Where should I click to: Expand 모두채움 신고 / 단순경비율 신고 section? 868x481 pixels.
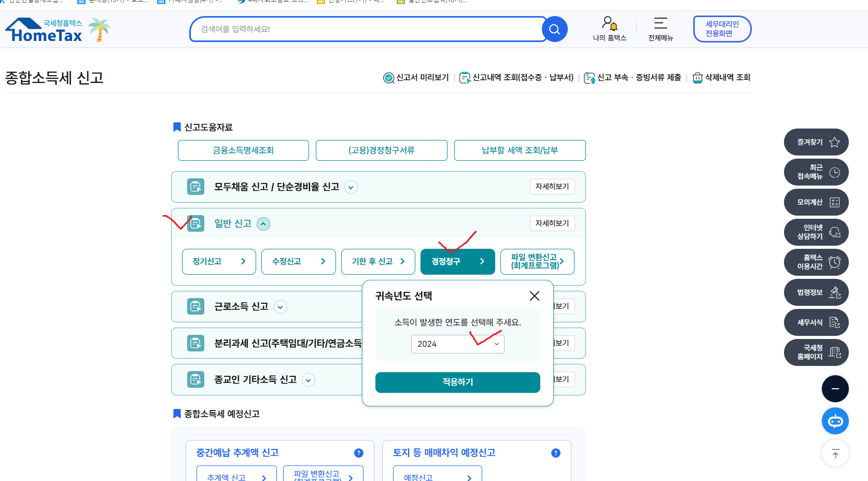[x=351, y=187]
